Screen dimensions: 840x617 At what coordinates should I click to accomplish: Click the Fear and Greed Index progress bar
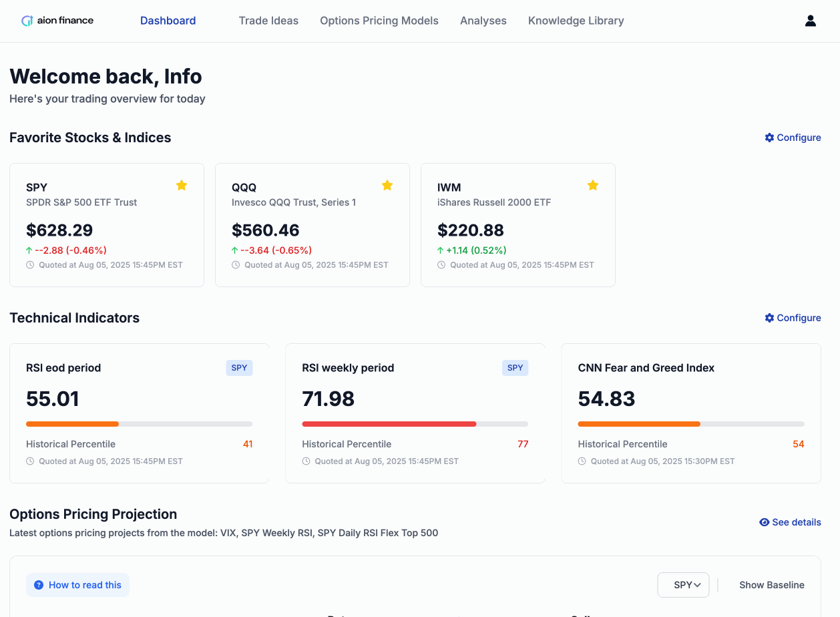pos(691,424)
